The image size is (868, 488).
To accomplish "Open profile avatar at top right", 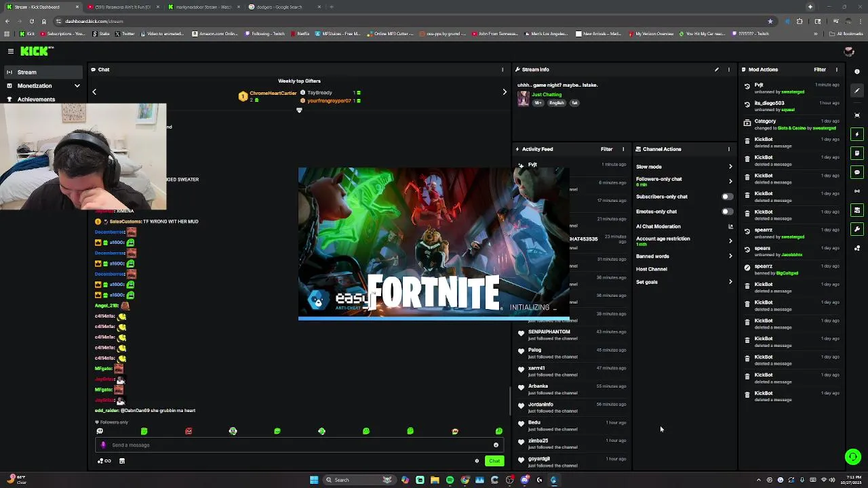I will (x=848, y=52).
